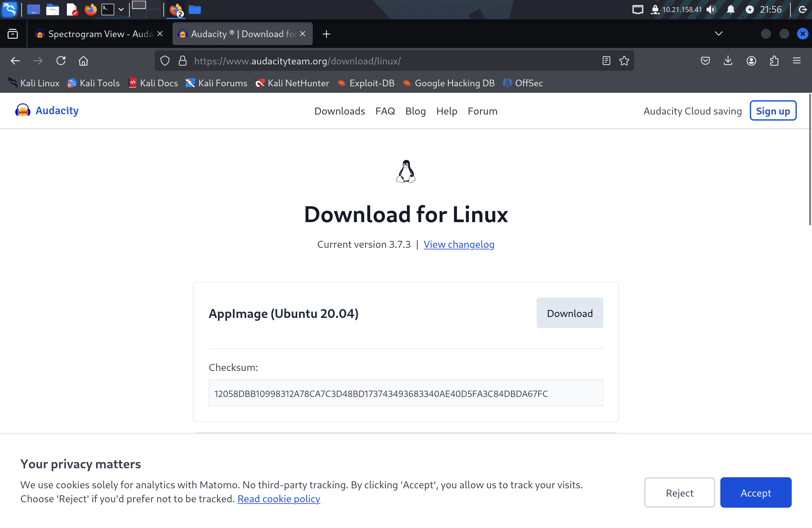
Task: Click the checksum value field
Action: click(406, 393)
